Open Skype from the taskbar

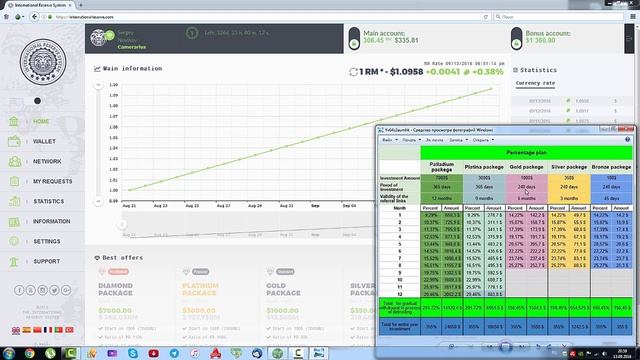[x=133, y=353]
